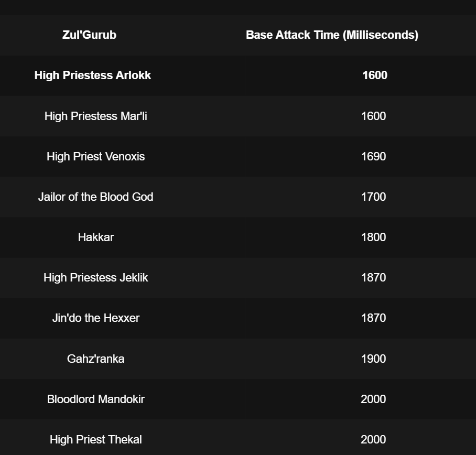This screenshot has height=455, width=476.
Task: Click the Zul'Gurub column header
Action: pyautogui.click(x=89, y=35)
